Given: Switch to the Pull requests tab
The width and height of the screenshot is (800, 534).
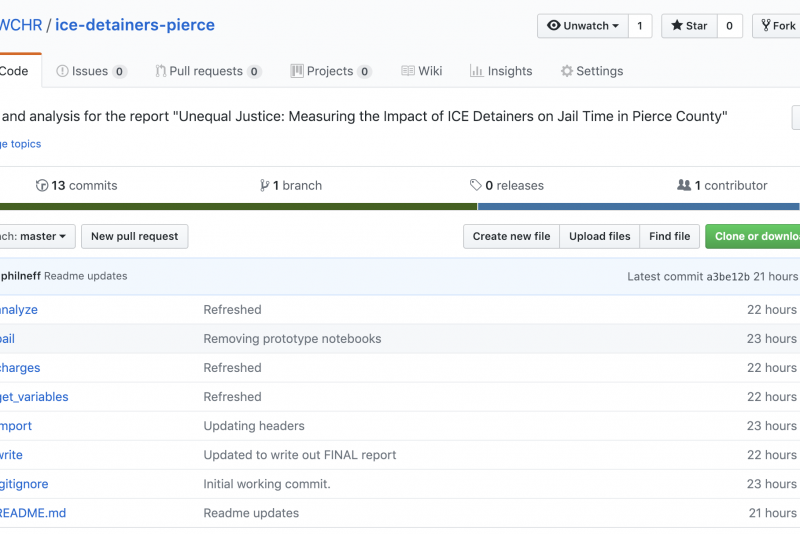Looking at the screenshot, I should tap(208, 71).
